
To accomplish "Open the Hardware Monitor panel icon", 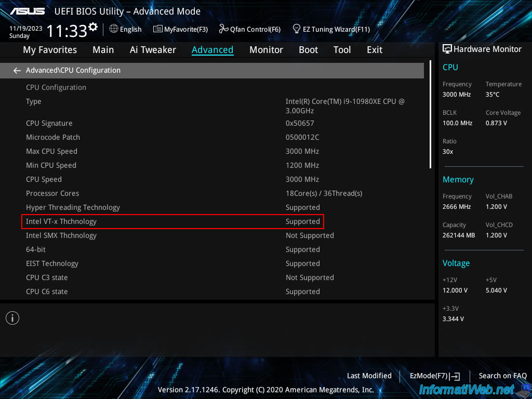I will pyautogui.click(x=447, y=48).
